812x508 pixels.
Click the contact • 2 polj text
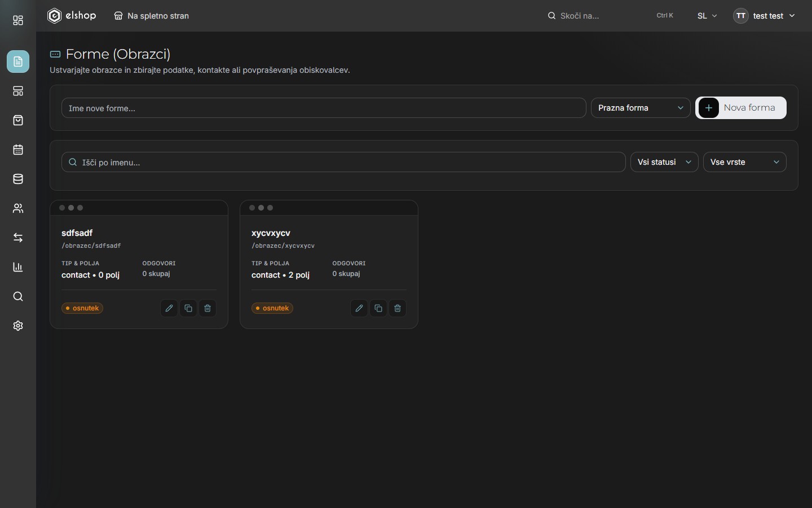point(280,275)
